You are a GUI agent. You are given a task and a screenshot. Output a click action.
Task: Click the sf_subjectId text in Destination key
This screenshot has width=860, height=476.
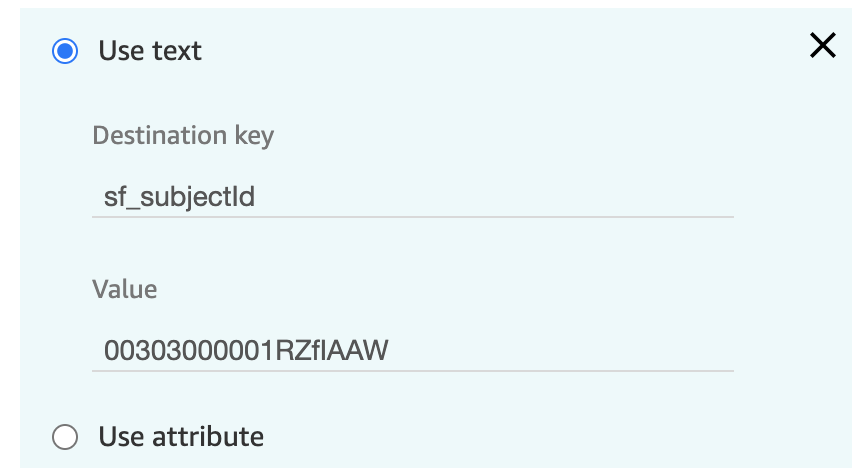coord(179,197)
